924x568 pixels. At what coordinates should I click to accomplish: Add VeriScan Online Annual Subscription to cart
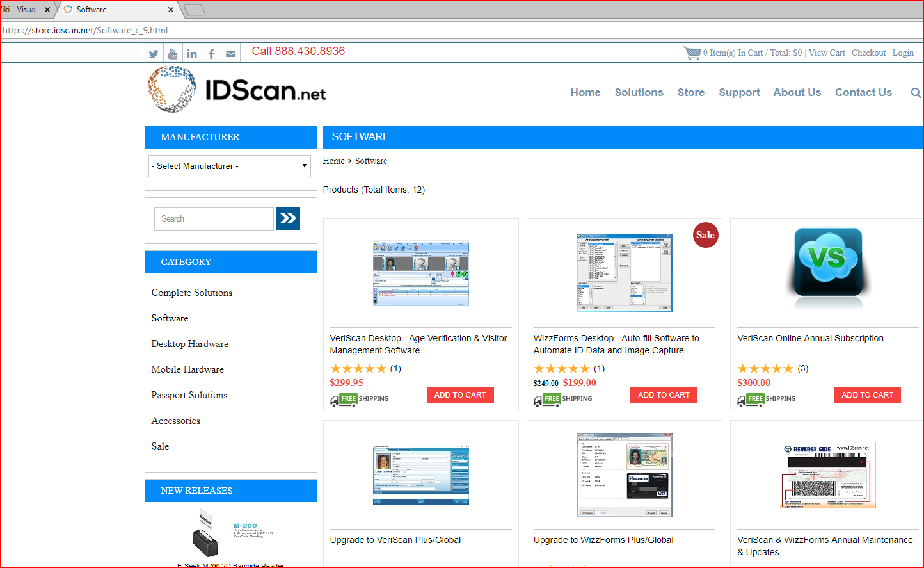point(867,395)
